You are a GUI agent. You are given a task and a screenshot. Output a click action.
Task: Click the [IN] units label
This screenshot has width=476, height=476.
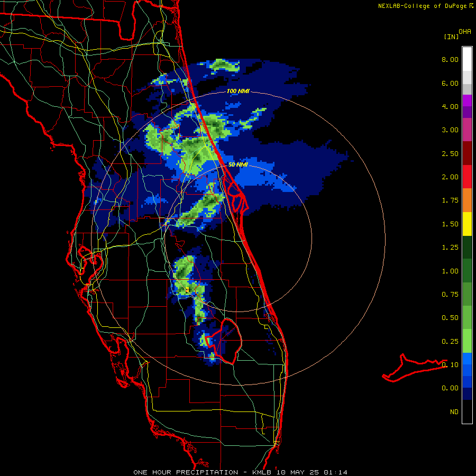pos(452,36)
